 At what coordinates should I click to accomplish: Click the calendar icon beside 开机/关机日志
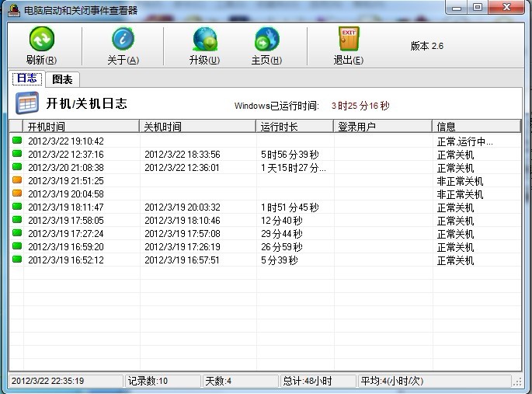tap(27, 103)
